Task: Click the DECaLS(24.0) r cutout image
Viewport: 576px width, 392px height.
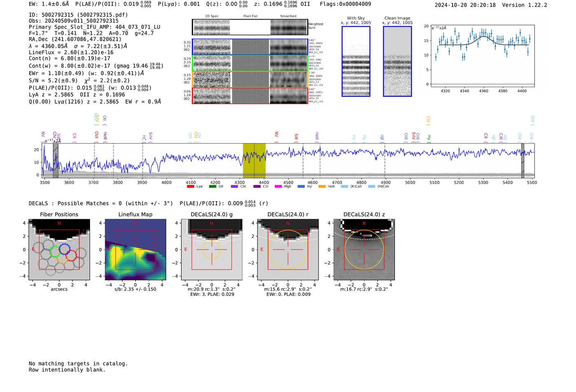Action: tap(288, 250)
